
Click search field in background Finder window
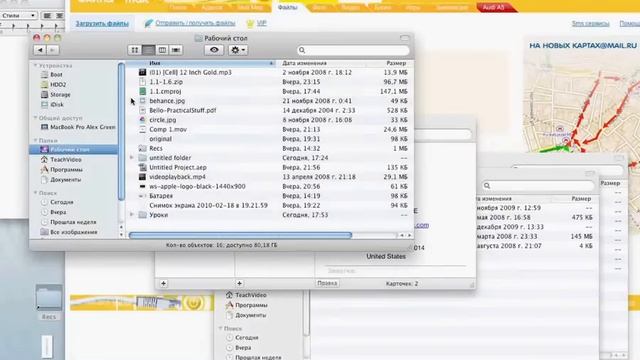538,186
